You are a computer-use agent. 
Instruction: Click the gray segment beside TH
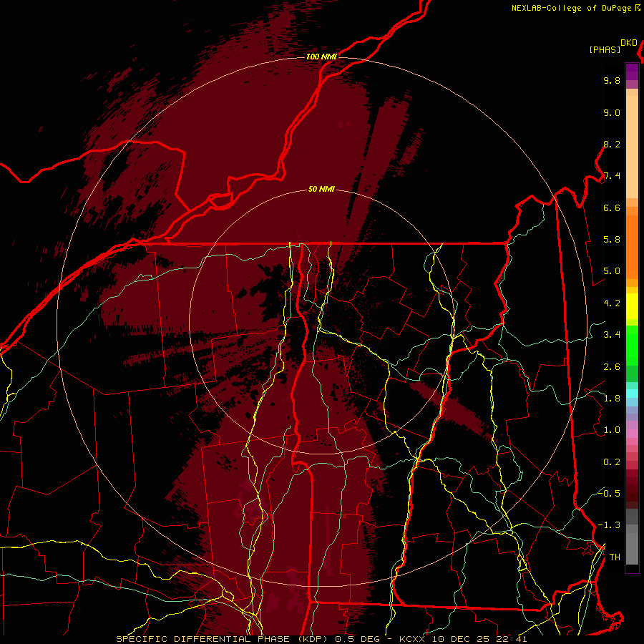click(632, 549)
